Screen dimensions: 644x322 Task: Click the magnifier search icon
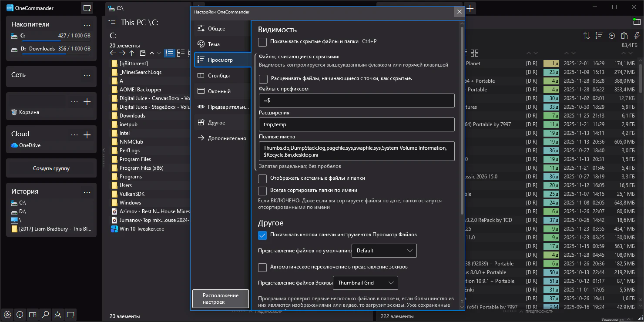[45, 314]
